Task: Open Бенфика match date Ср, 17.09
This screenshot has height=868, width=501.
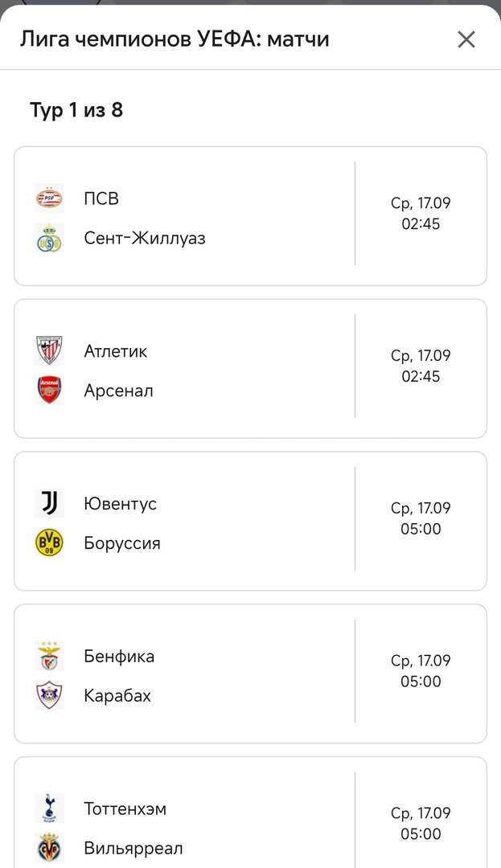Action: pyautogui.click(x=421, y=661)
